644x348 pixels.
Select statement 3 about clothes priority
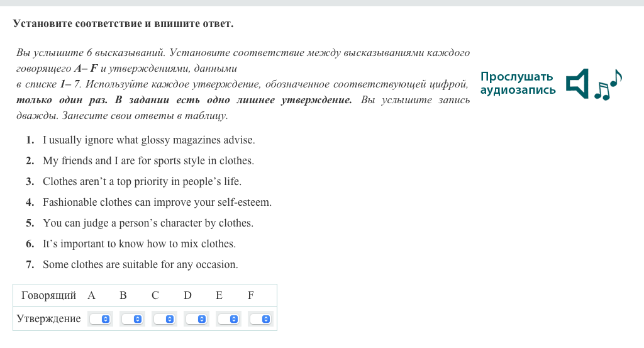click(x=142, y=182)
